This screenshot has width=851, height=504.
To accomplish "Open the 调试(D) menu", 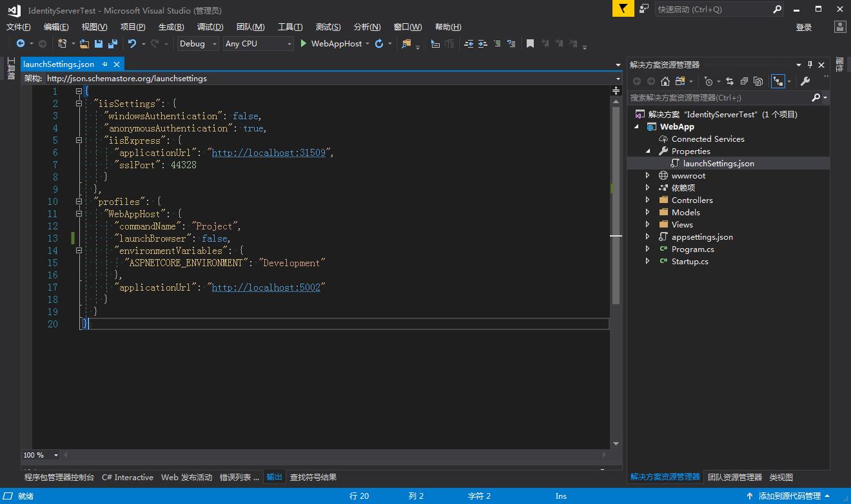I will pyautogui.click(x=210, y=27).
